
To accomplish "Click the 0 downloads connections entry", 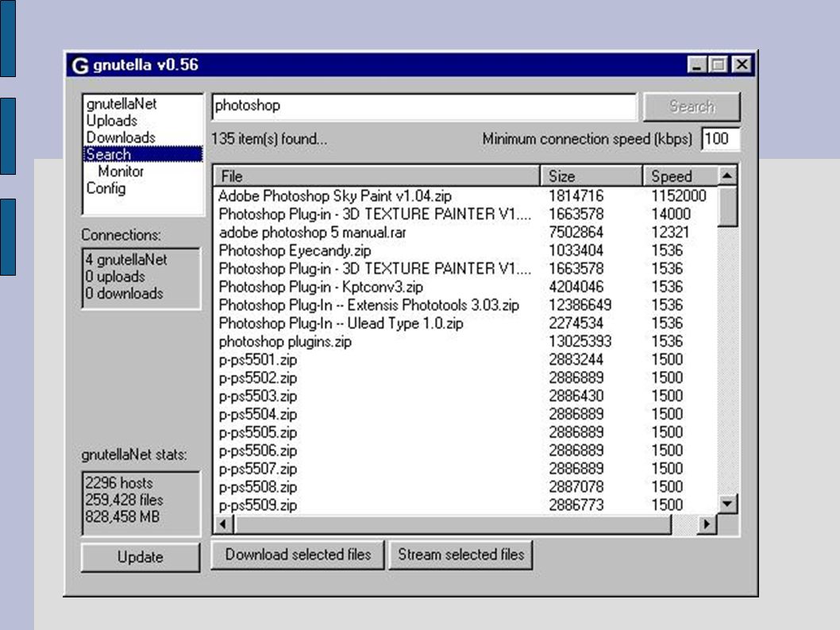I will (x=124, y=294).
